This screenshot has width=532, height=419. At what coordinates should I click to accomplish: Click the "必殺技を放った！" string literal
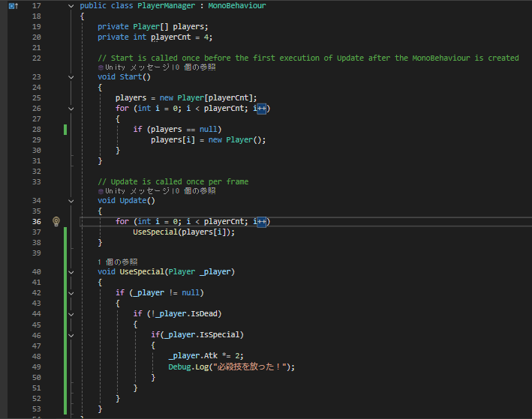tap(248, 367)
